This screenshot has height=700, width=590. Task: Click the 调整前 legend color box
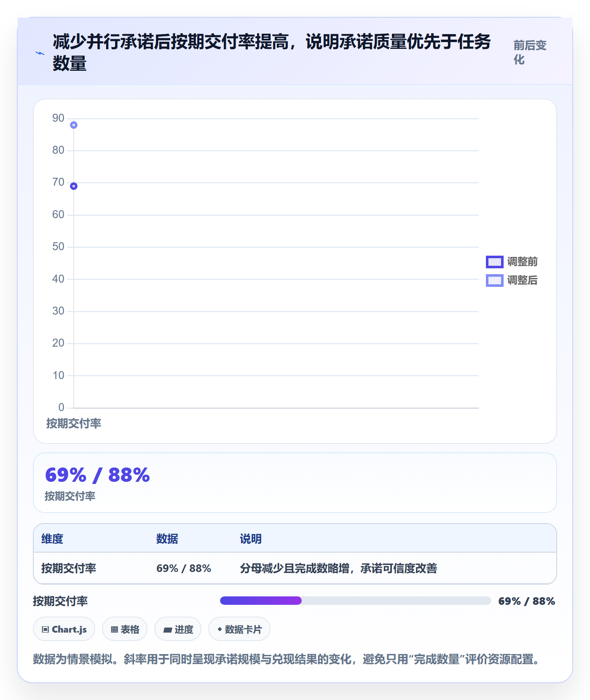coord(494,262)
